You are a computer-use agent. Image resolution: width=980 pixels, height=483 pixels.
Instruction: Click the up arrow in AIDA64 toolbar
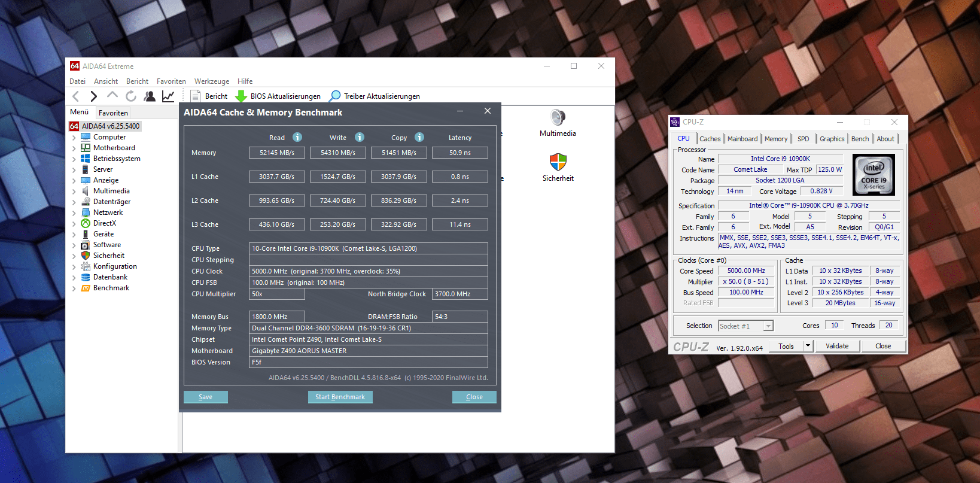click(x=112, y=95)
